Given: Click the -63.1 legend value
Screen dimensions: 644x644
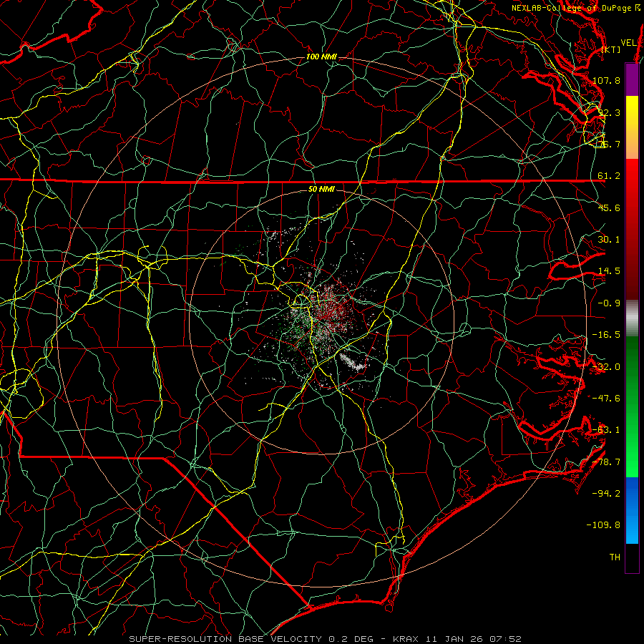Looking at the screenshot, I should point(606,430).
